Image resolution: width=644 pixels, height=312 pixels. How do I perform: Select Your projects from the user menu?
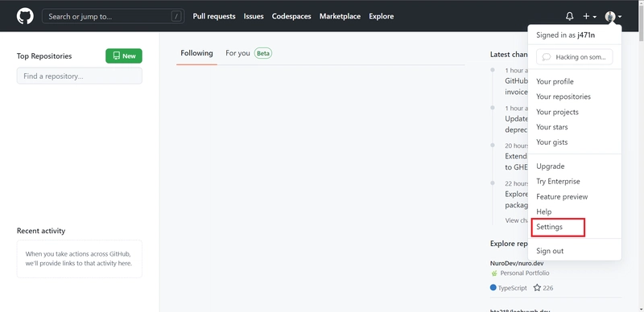[557, 112]
